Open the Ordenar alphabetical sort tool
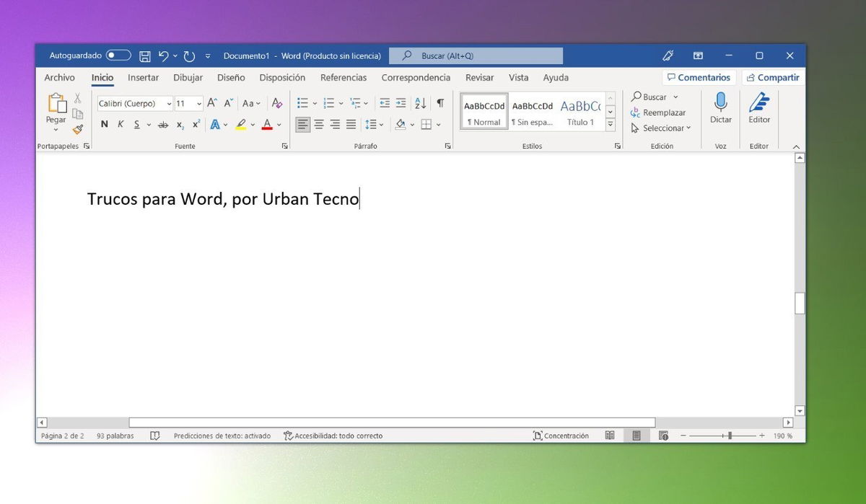866x504 pixels. point(420,103)
